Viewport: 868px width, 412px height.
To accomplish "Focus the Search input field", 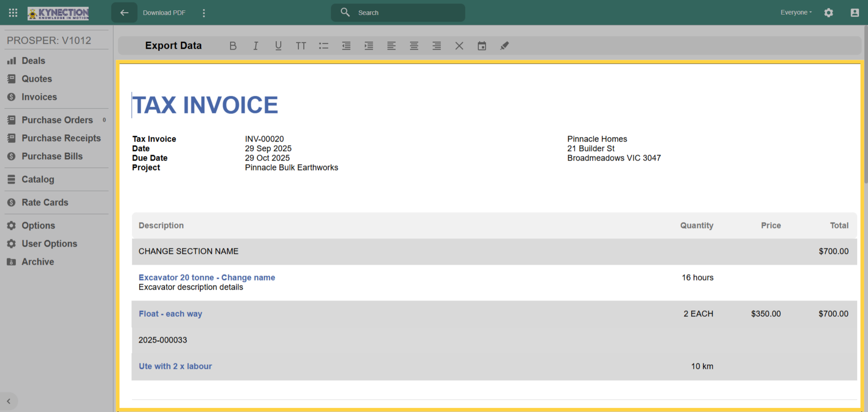I will coord(398,13).
